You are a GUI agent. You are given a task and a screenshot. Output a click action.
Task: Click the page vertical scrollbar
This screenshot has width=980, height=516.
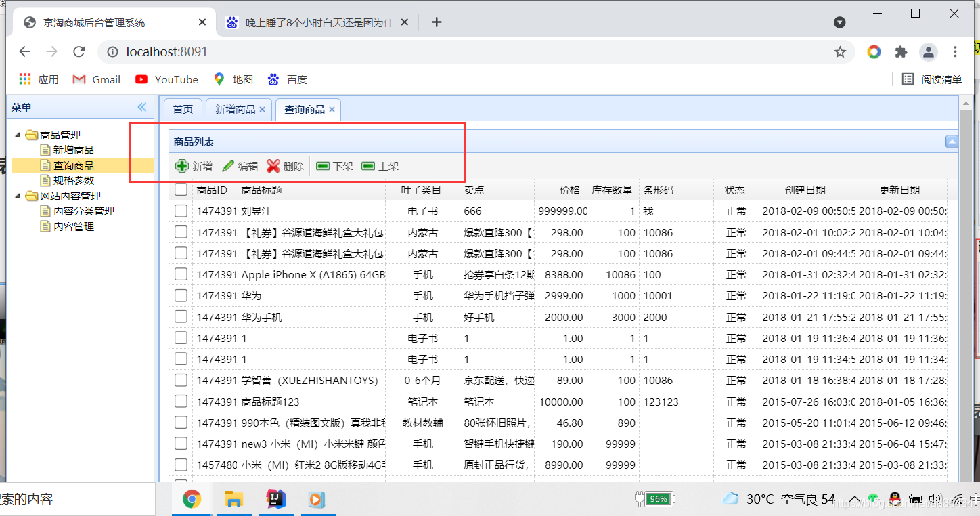[x=966, y=291]
